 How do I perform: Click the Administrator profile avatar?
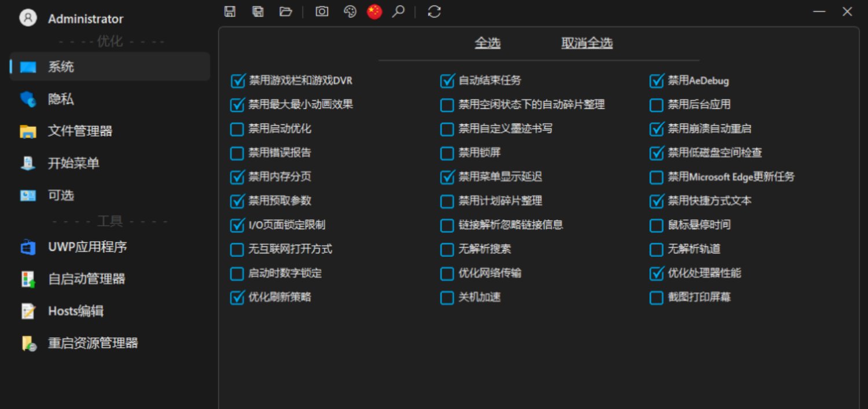(x=27, y=18)
